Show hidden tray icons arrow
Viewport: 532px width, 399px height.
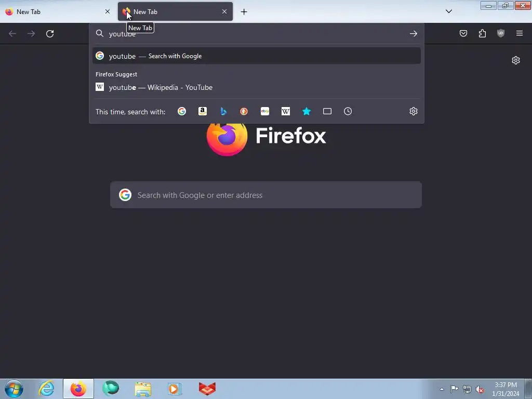442,389
